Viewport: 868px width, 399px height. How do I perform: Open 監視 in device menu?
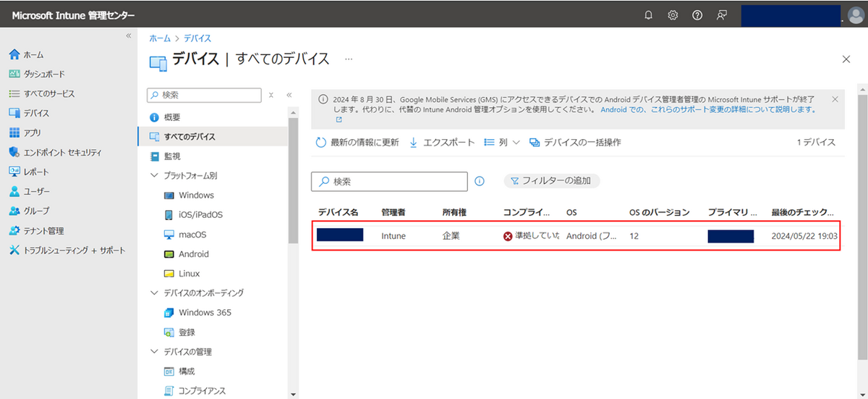pyautogui.click(x=165, y=156)
